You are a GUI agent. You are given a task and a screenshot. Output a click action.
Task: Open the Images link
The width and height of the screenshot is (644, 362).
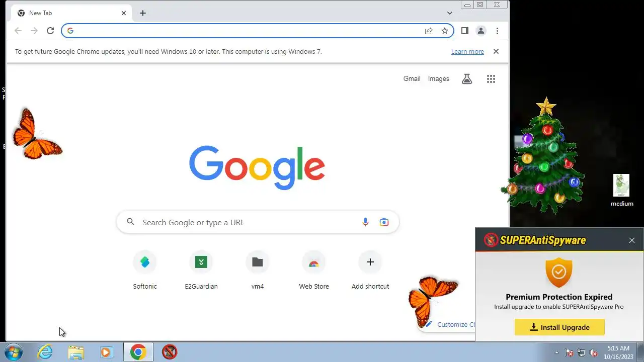[439, 78]
